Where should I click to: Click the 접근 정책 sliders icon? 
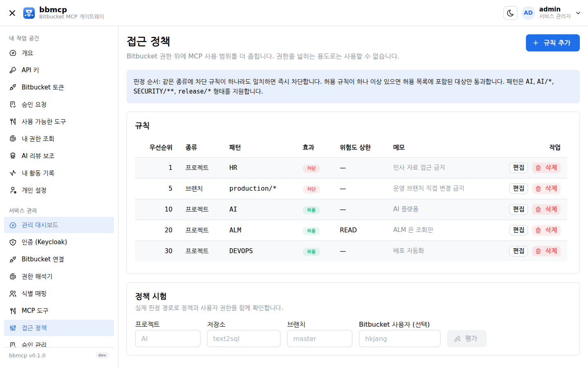pos(13,328)
